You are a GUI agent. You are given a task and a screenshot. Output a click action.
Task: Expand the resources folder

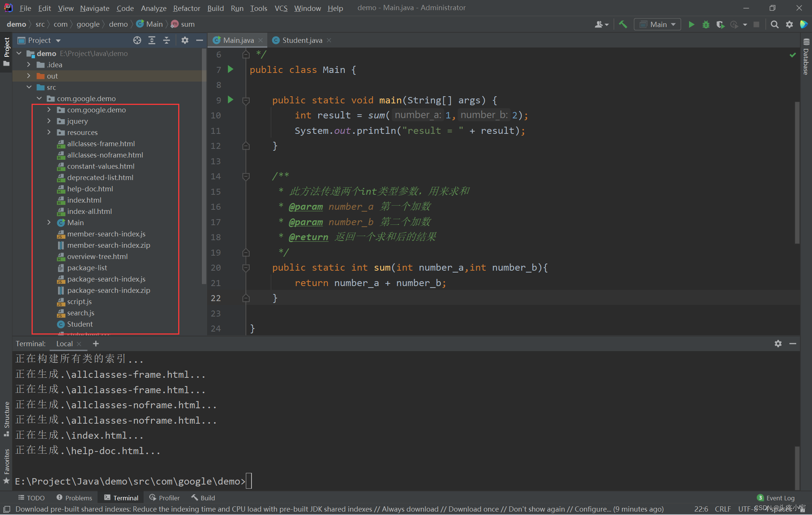[49, 132]
